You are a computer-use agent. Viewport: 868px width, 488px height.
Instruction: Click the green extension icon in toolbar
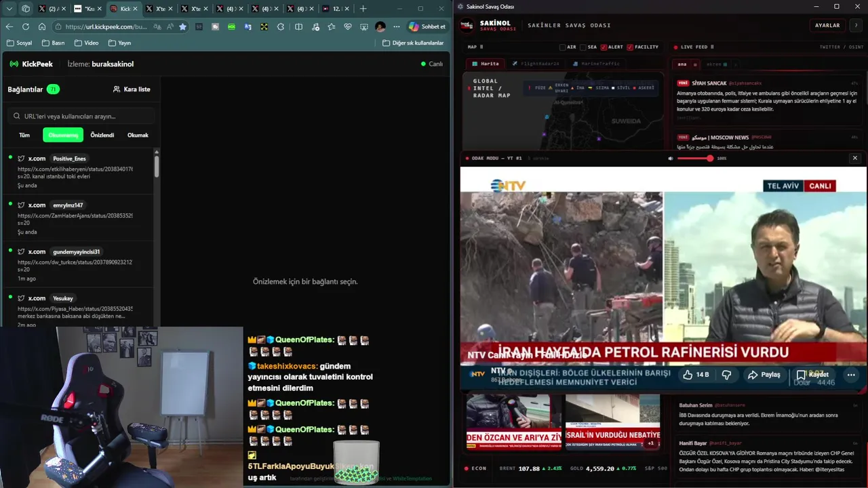point(232,26)
